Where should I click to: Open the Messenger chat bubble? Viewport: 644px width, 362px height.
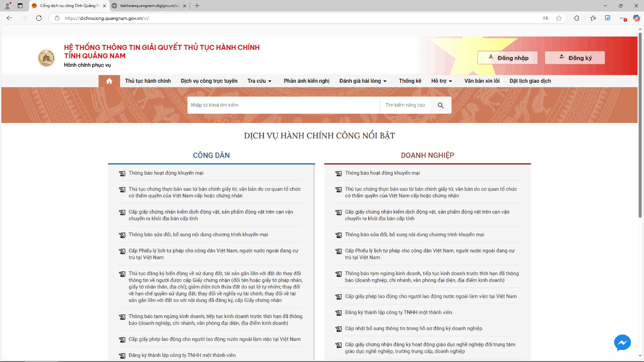point(622,343)
